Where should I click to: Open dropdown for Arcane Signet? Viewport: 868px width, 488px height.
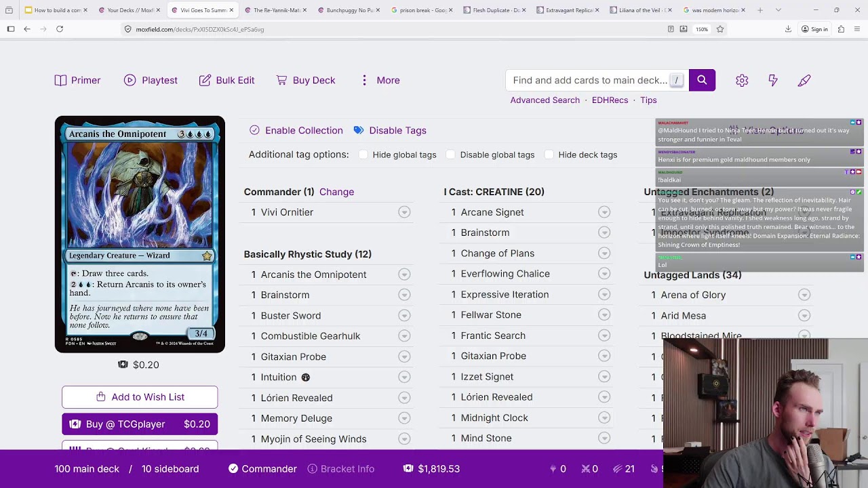pos(604,212)
